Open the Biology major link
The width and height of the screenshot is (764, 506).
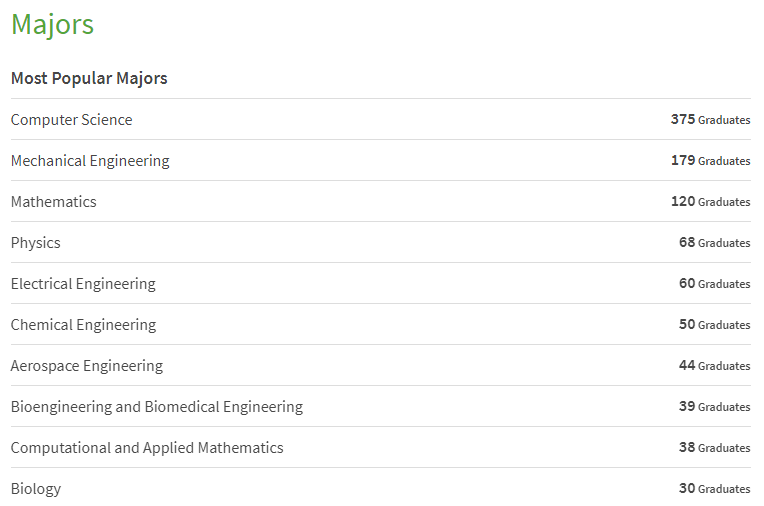pos(36,488)
